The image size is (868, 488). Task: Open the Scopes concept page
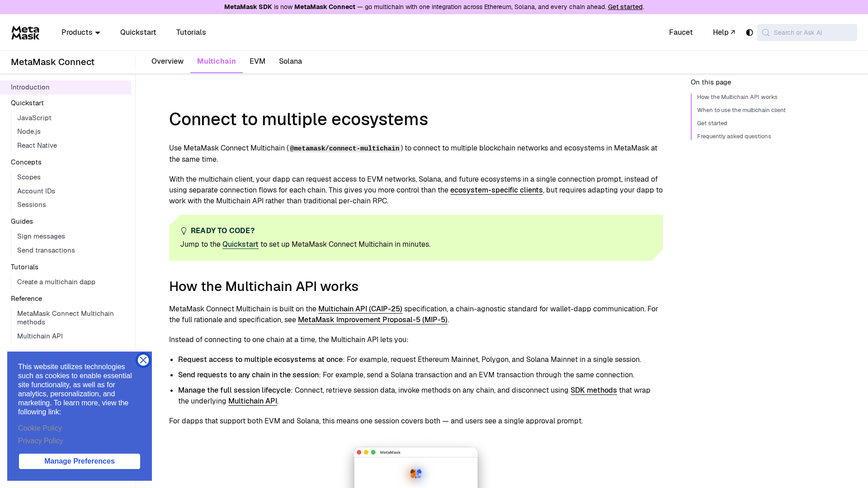[x=29, y=177]
